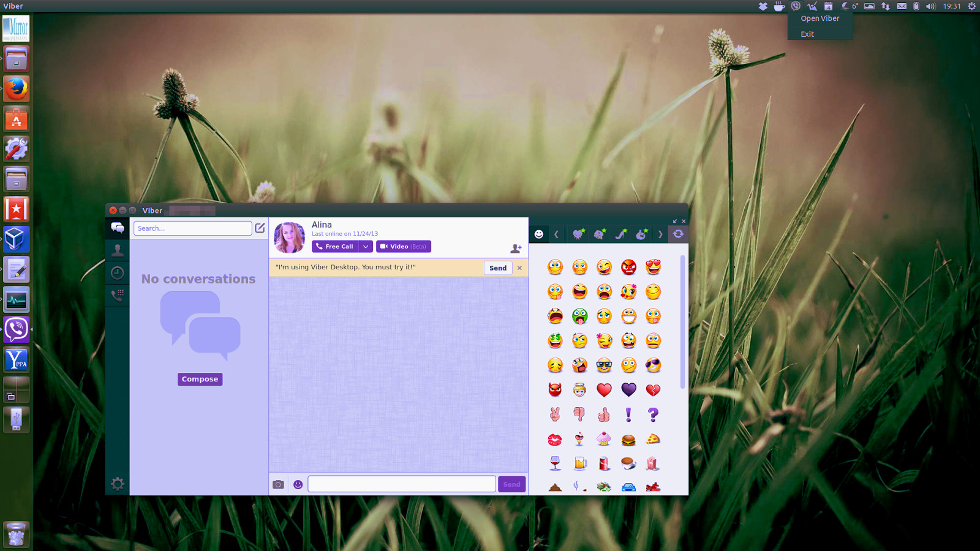
Task: Start a Video (Beta) call
Action: pyautogui.click(x=404, y=246)
